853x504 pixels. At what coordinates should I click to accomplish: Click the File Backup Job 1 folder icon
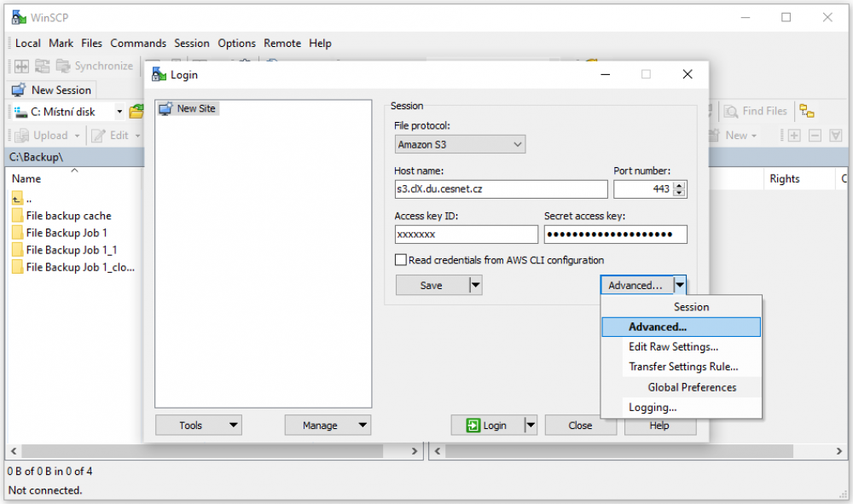pyautogui.click(x=17, y=233)
